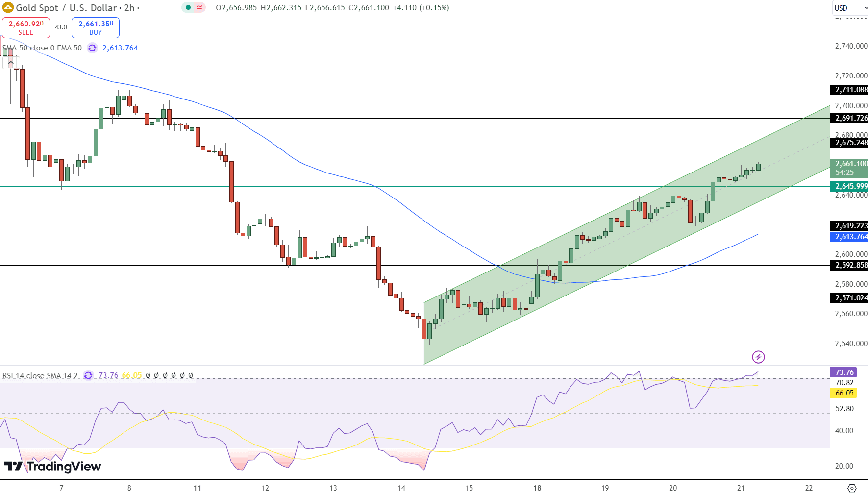The height and width of the screenshot is (494, 868).
Task: Click the blue 2,613.764 axis label
Action: 849,237
